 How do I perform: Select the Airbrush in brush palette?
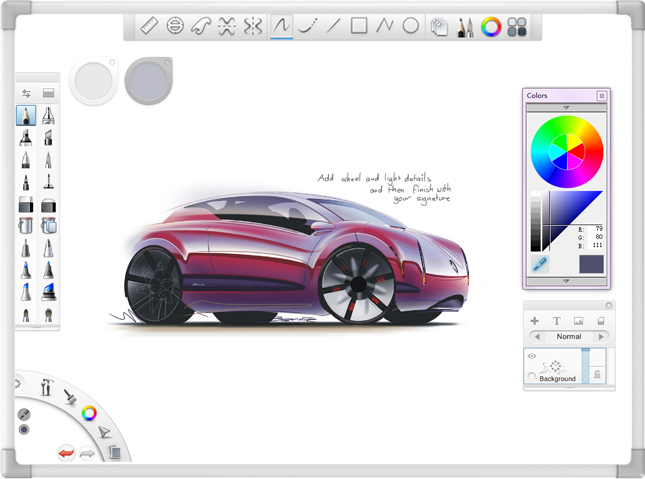click(48, 115)
